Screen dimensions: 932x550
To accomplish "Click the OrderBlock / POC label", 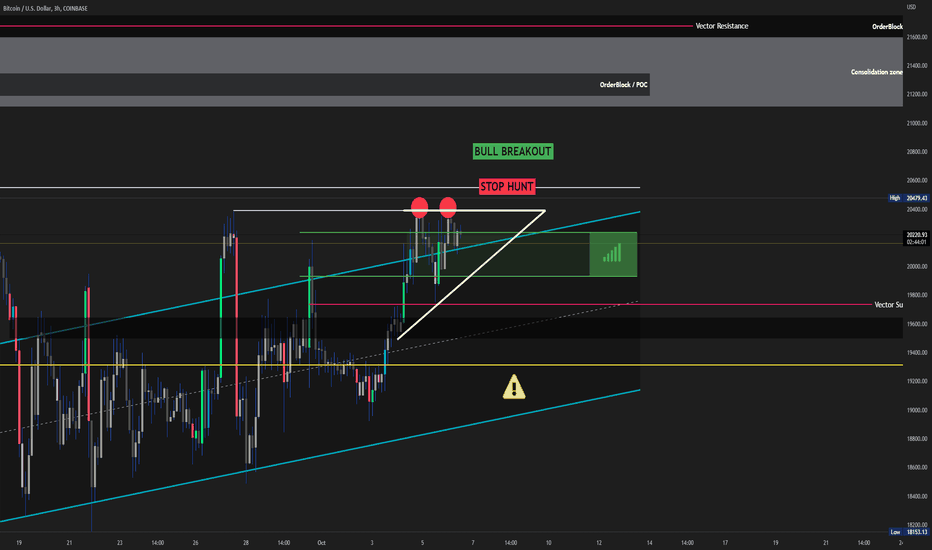I will 624,85.
